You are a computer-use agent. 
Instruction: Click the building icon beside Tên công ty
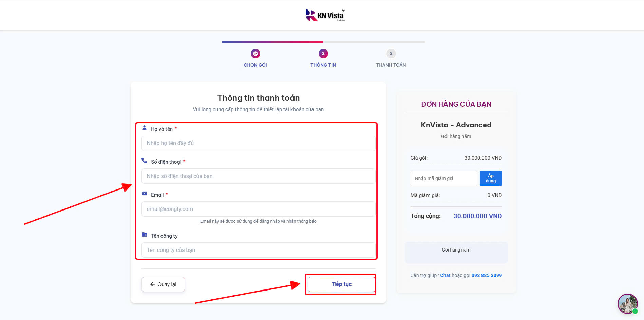[x=144, y=235]
